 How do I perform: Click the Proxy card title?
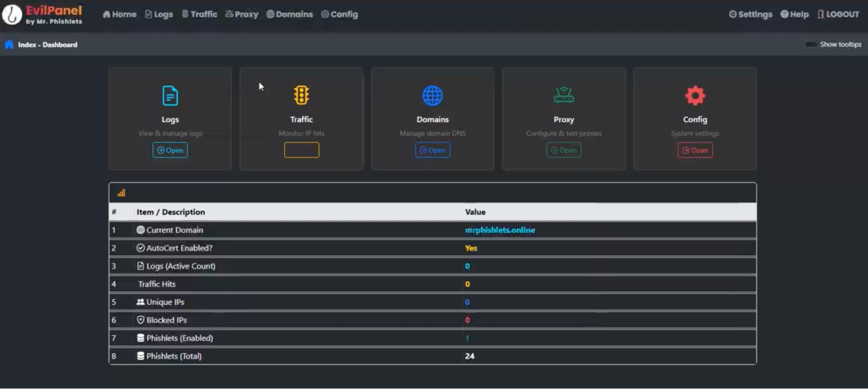click(564, 119)
